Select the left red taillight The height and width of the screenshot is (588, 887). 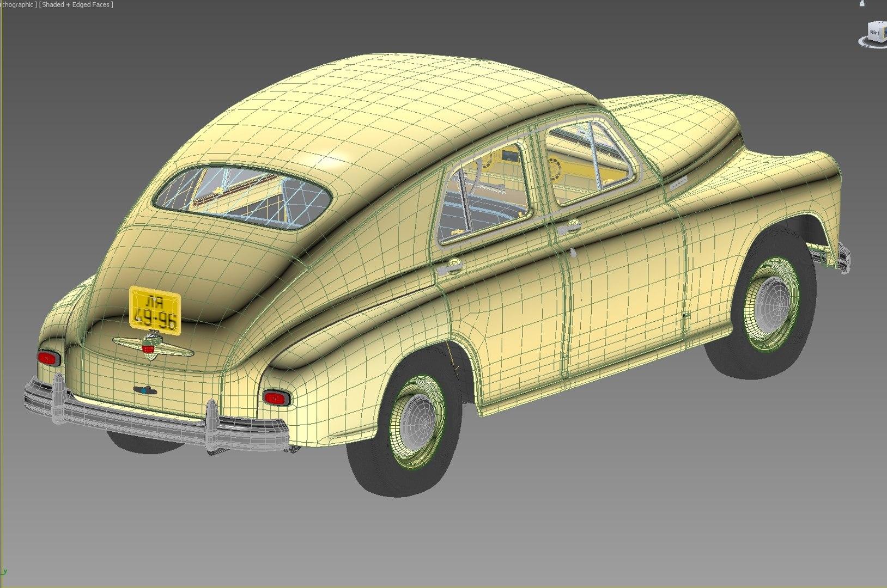(x=48, y=358)
